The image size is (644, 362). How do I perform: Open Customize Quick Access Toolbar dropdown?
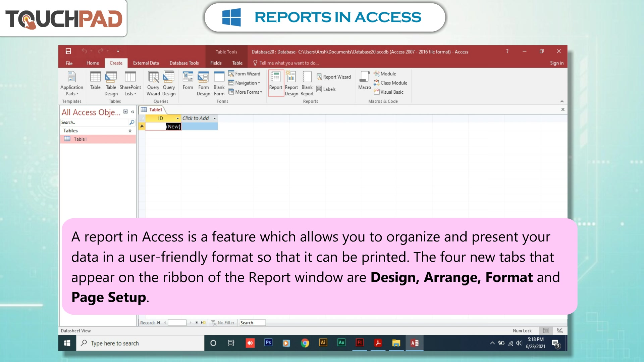pyautogui.click(x=118, y=51)
